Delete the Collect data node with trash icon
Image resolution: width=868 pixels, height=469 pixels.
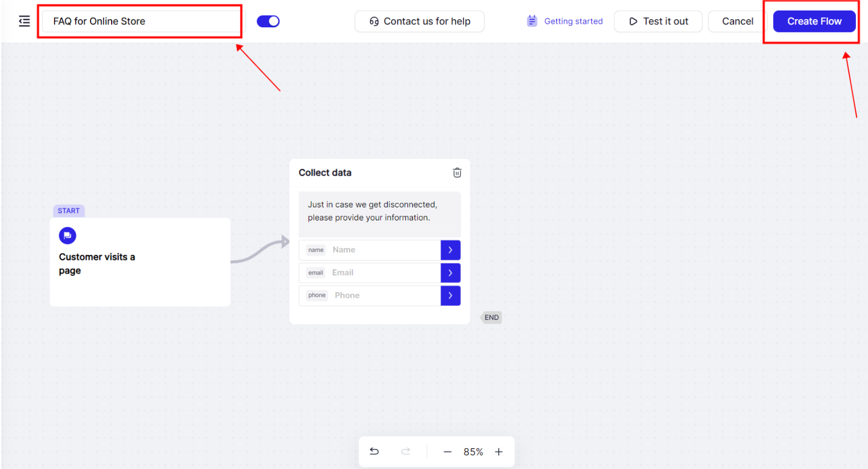click(457, 173)
